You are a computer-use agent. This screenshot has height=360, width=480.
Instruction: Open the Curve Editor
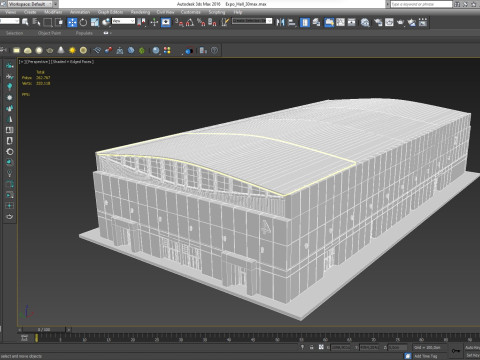pos(340,22)
